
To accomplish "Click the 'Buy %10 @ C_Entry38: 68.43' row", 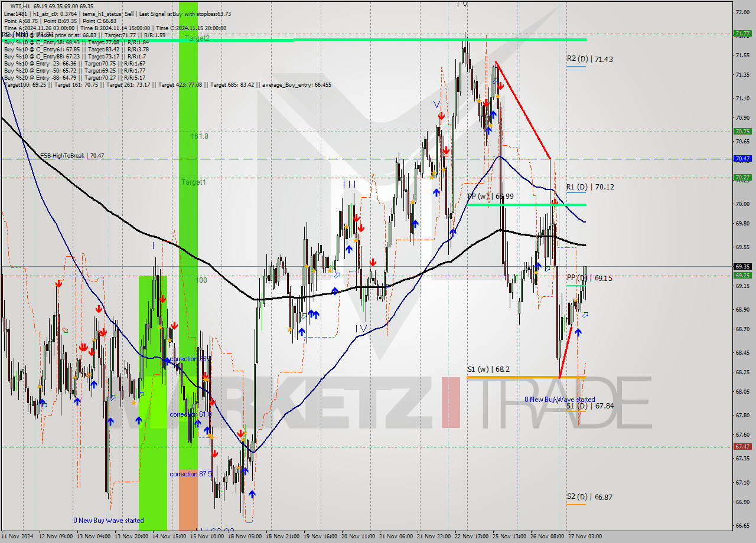I will click(x=76, y=42).
